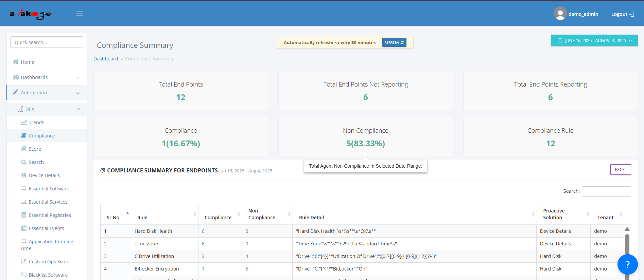Image resolution: width=644 pixels, height=280 pixels.
Task: Click the Essential Registries database icon
Action: (24, 215)
